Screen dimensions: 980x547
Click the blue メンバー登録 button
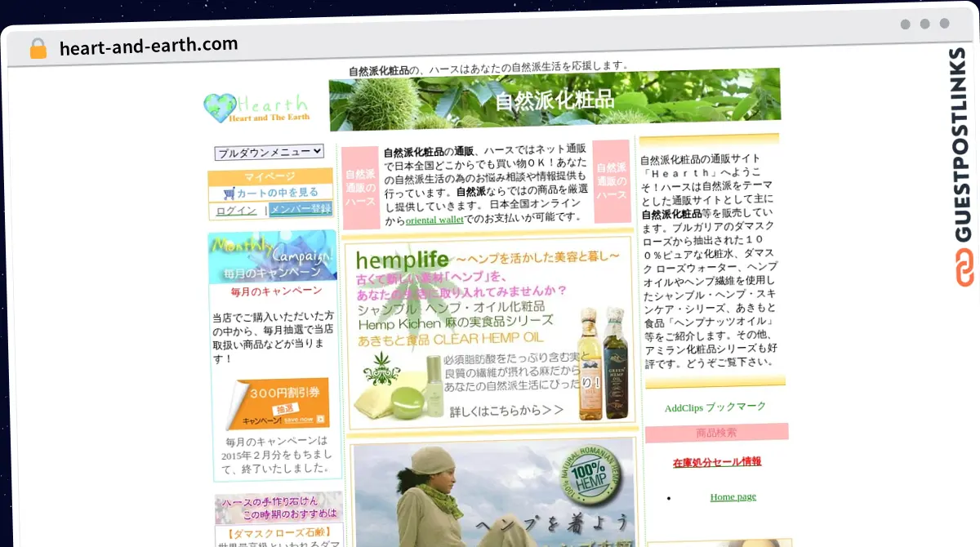point(302,210)
